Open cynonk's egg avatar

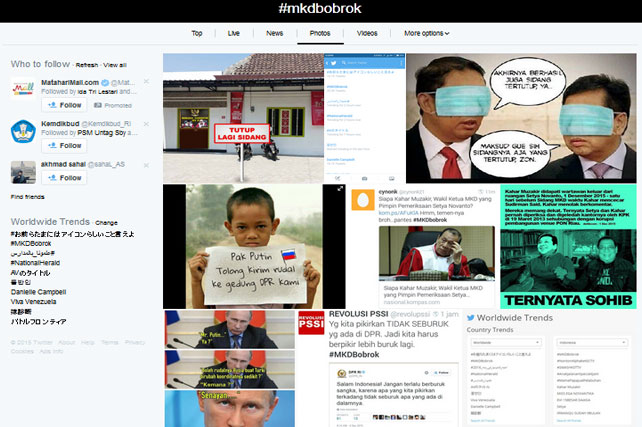point(363,200)
